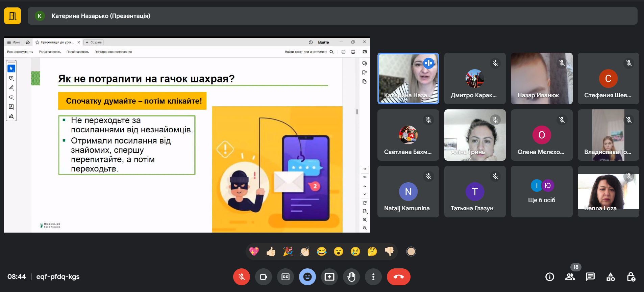The image size is (644, 292).
Task: Select Hanna Loza's video tile
Action: pyautogui.click(x=608, y=192)
